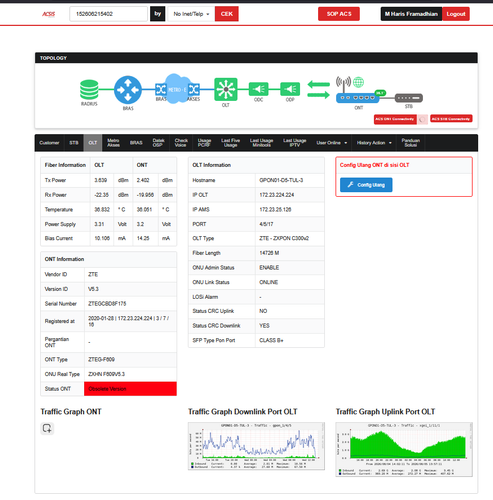Click the ACSIS logo

49,14
